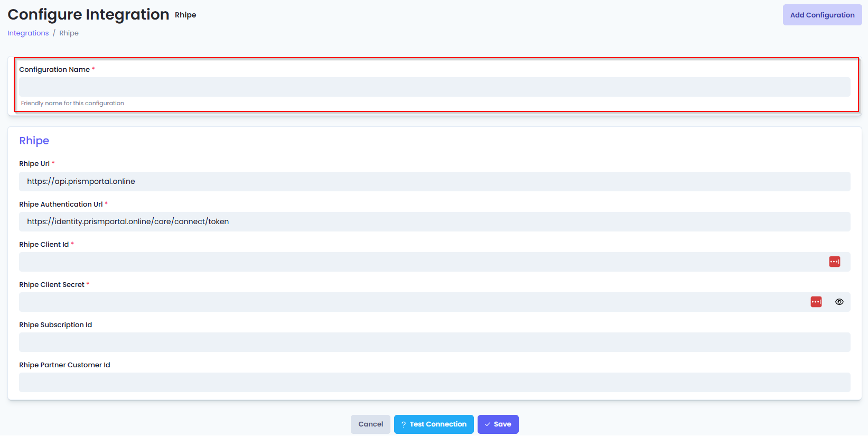This screenshot has height=436, width=868.
Task: Click the Add Configuration button
Action: pos(822,15)
